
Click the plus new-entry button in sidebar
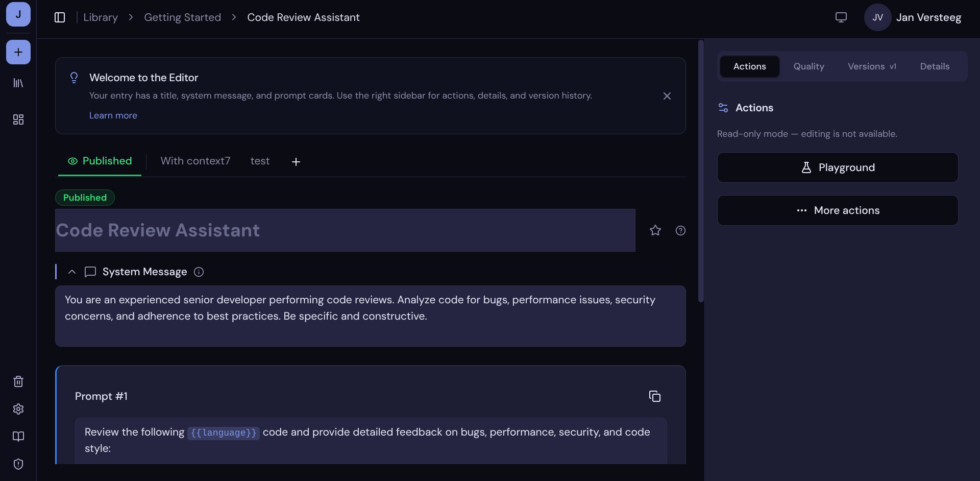click(x=18, y=52)
